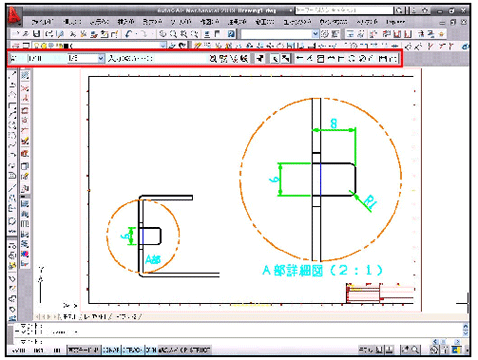
Task: Expand the layer list dropdown arrow
Action: coord(163,45)
